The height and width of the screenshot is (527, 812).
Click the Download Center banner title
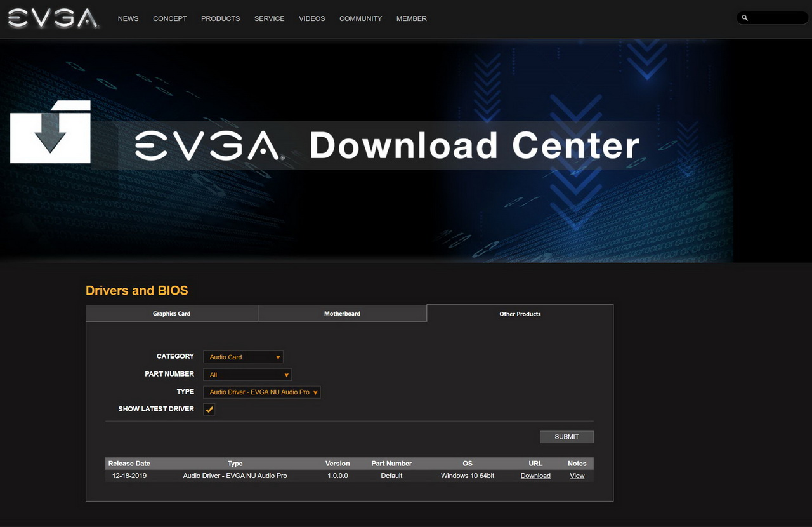475,145
